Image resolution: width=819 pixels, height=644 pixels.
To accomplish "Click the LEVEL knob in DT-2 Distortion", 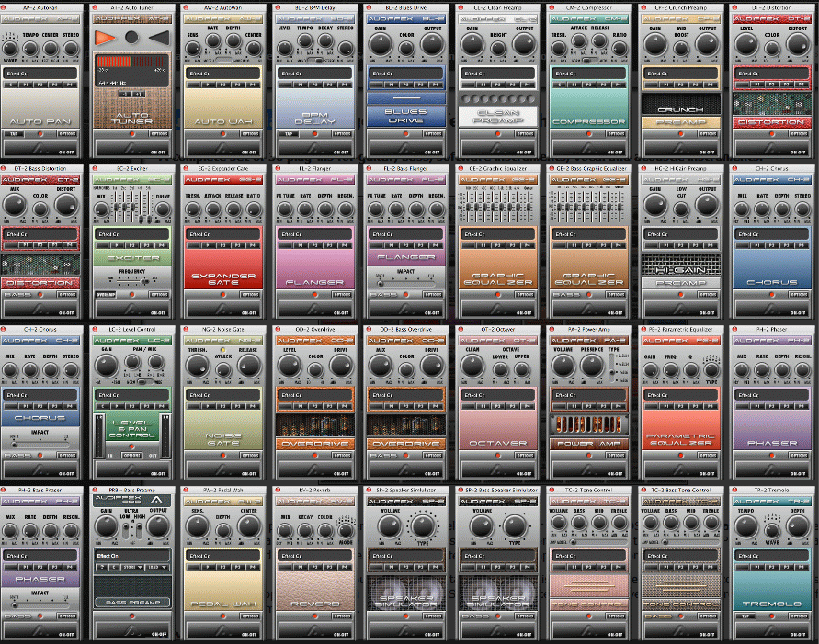I will click(x=745, y=45).
